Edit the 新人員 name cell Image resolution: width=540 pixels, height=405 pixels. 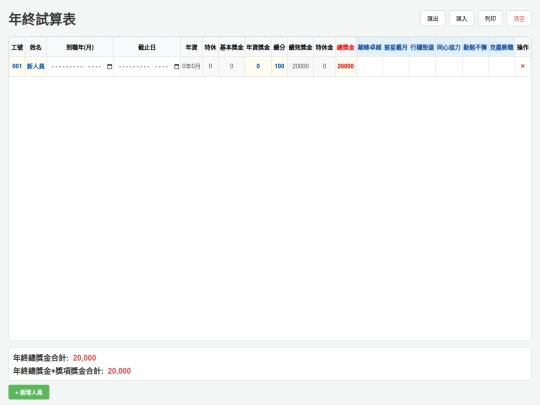[x=36, y=66]
